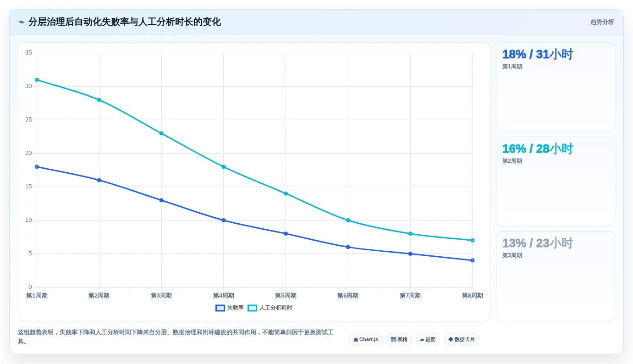The width and height of the screenshot is (633, 364).
Task: Click the 第5周期 x-axis label
Action: (286, 296)
